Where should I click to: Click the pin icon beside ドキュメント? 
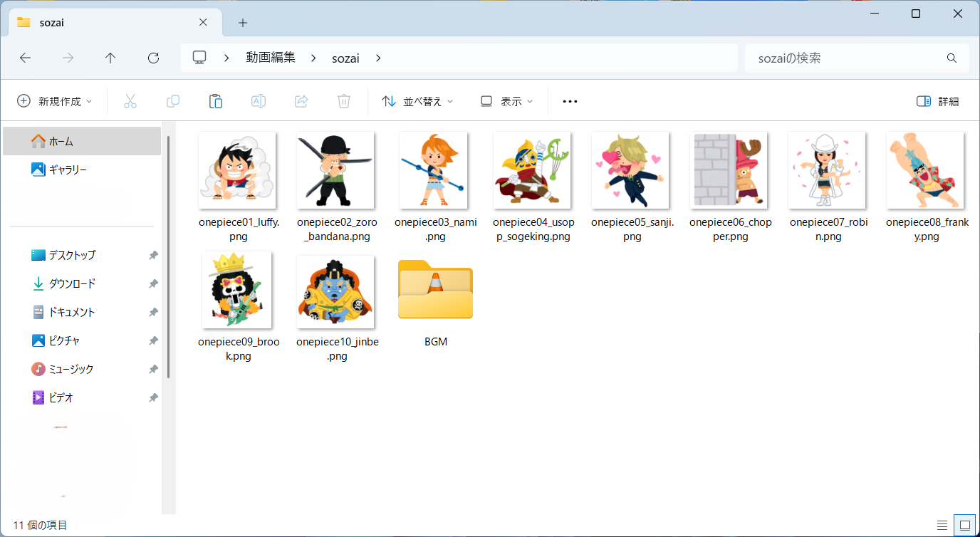[153, 312]
